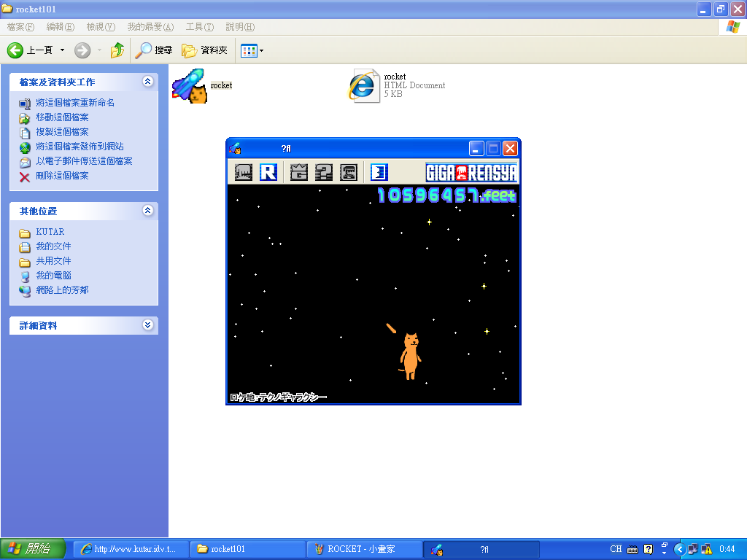Image resolution: width=747 pixels, height=560 pixels.
Task: Switch to ROCKET - 小畫家 taskbar button
Action: click(364, 549)
